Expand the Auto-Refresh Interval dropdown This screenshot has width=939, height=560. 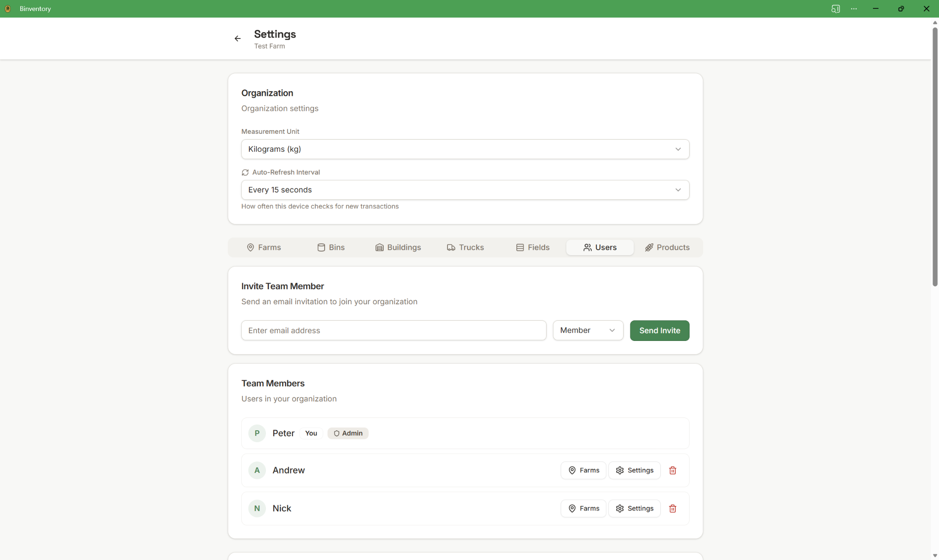coord(465,190)
